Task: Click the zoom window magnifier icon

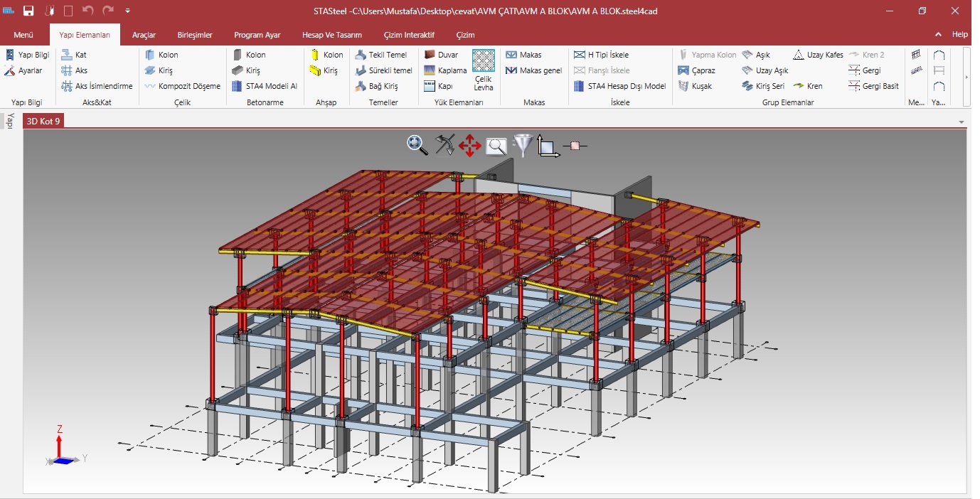Action: pos(496,146)
